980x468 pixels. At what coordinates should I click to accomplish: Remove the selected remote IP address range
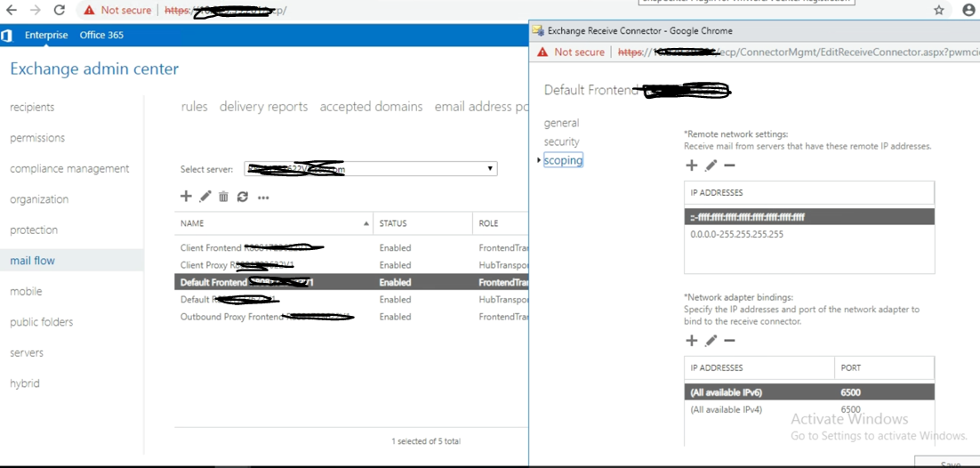tap(729, 165)
